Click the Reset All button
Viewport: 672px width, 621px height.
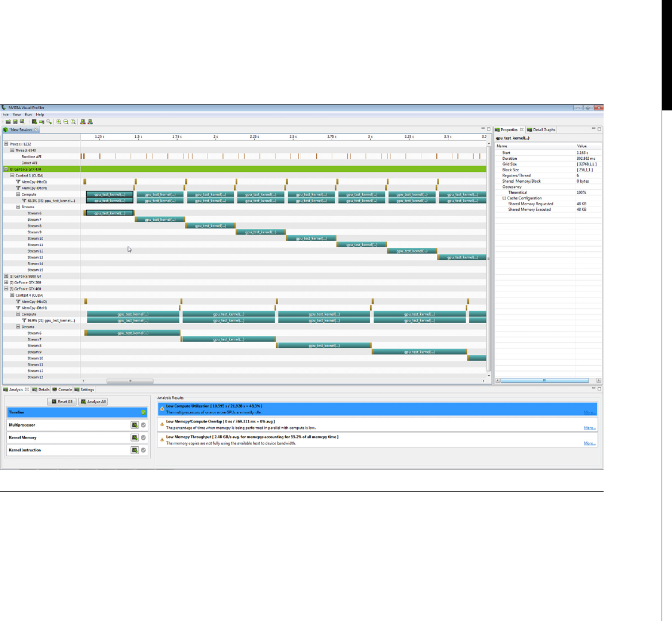[x=62, y=401]
